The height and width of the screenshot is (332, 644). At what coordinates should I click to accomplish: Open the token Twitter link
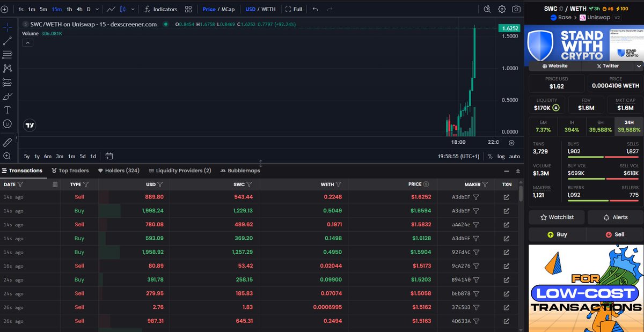(x=607, y=66)
